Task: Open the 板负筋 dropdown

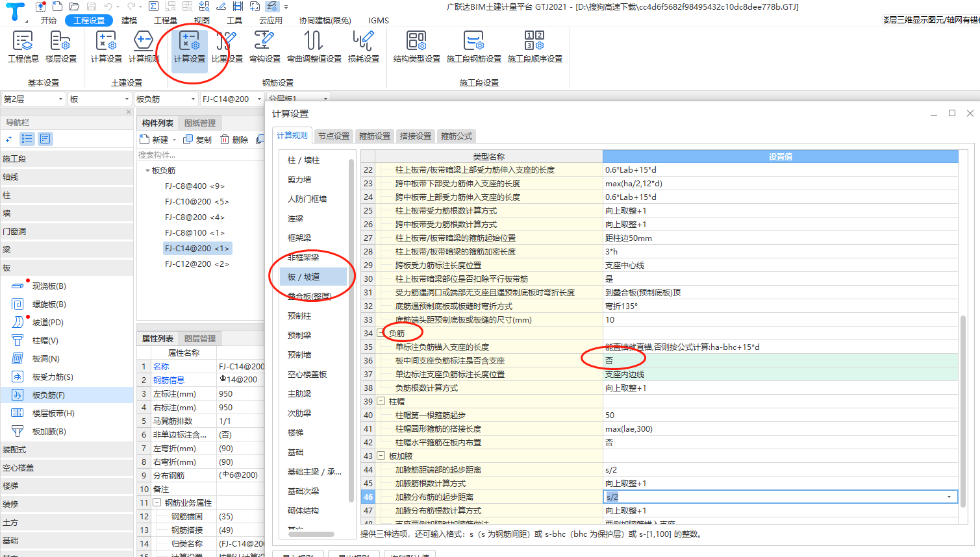Action: tap(166, 99)
